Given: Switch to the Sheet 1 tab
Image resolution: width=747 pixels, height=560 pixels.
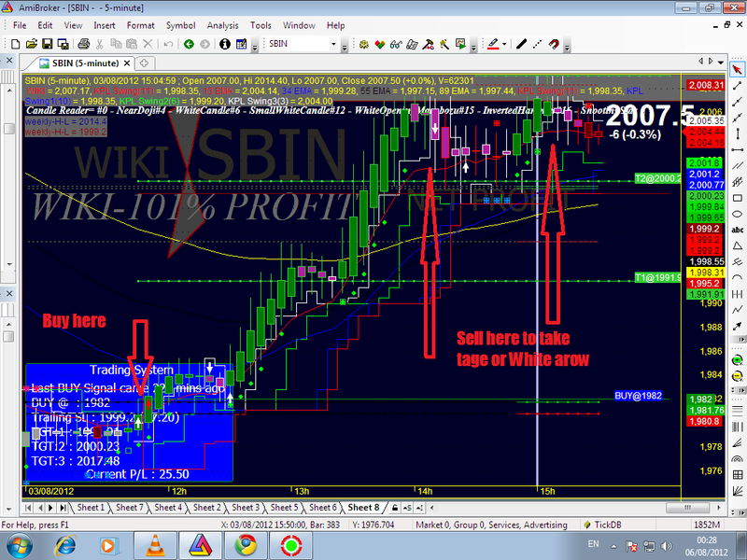Looking at the screenshot, I should tap(91, 508).
